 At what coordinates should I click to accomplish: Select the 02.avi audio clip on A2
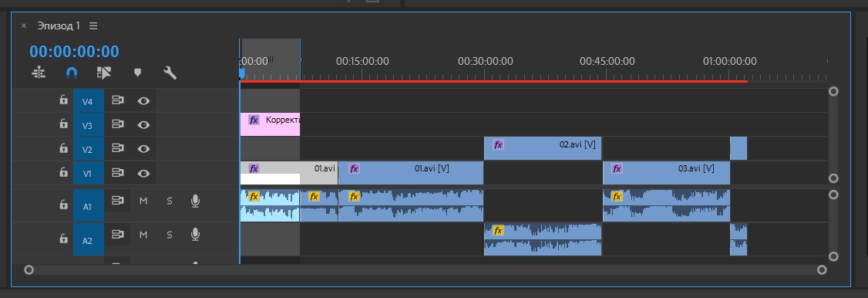543,239
